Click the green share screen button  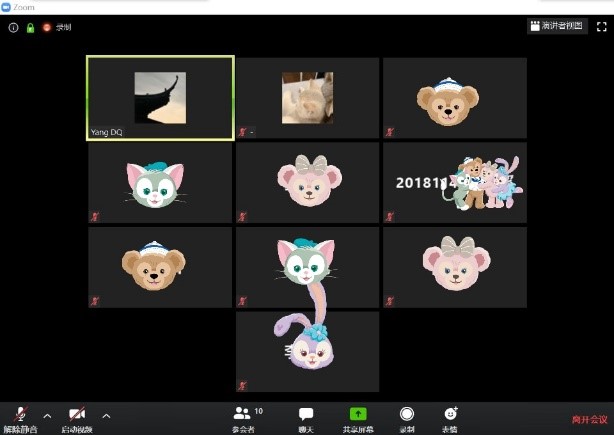click(x=357, y=417)
